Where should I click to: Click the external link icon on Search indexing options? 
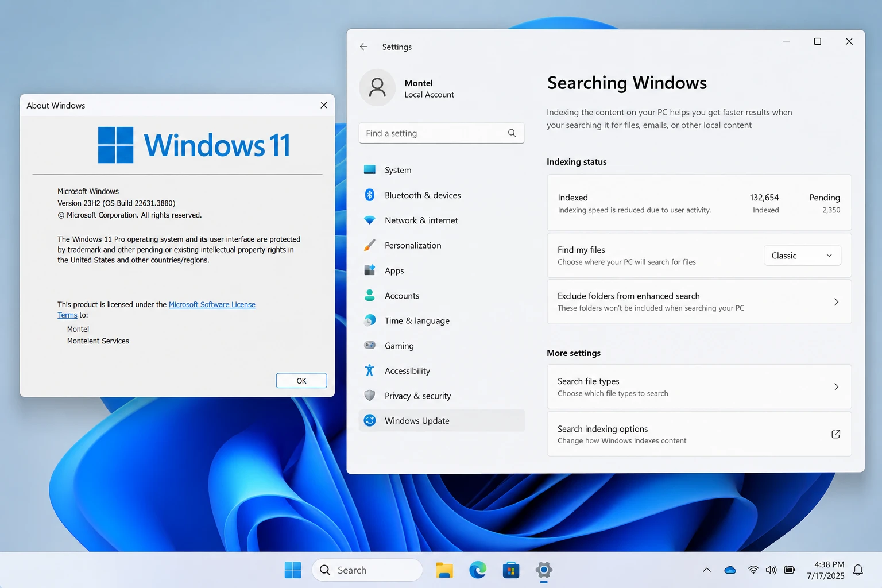(x=836, y=434)
